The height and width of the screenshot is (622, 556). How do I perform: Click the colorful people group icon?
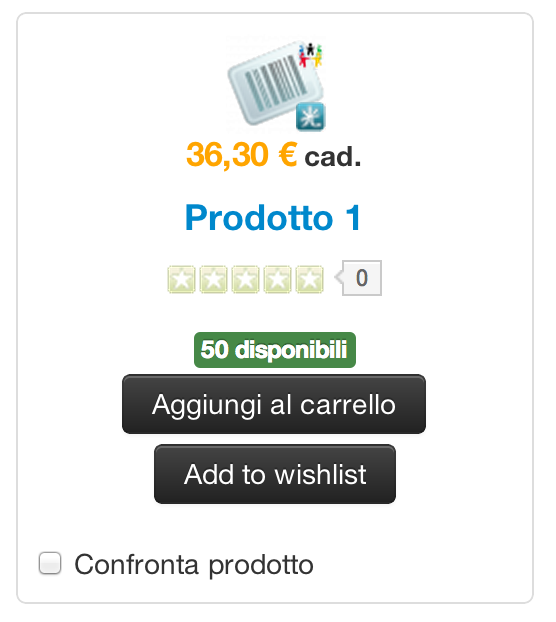(311, 55)
